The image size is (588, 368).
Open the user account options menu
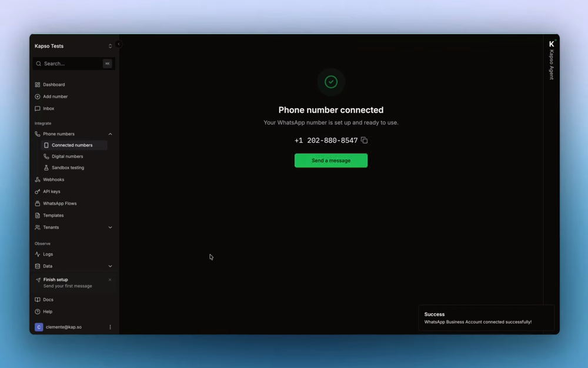tap(111, 327)
